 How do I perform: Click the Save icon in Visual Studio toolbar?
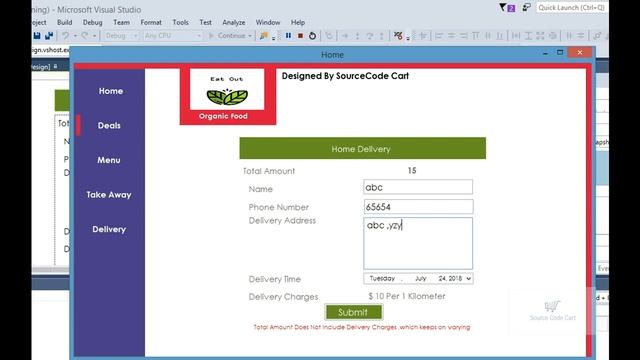click(x=37, y=36)
